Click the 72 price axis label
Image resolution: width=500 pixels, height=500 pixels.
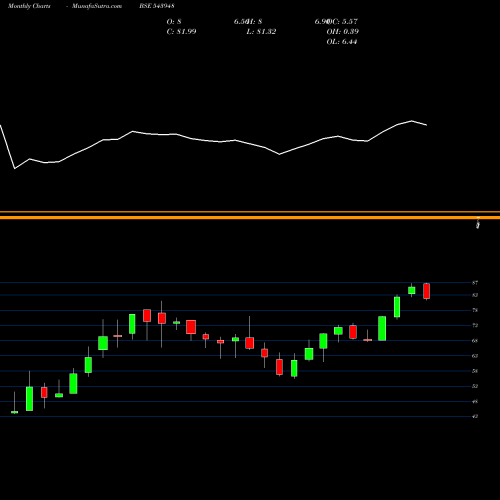475,325
